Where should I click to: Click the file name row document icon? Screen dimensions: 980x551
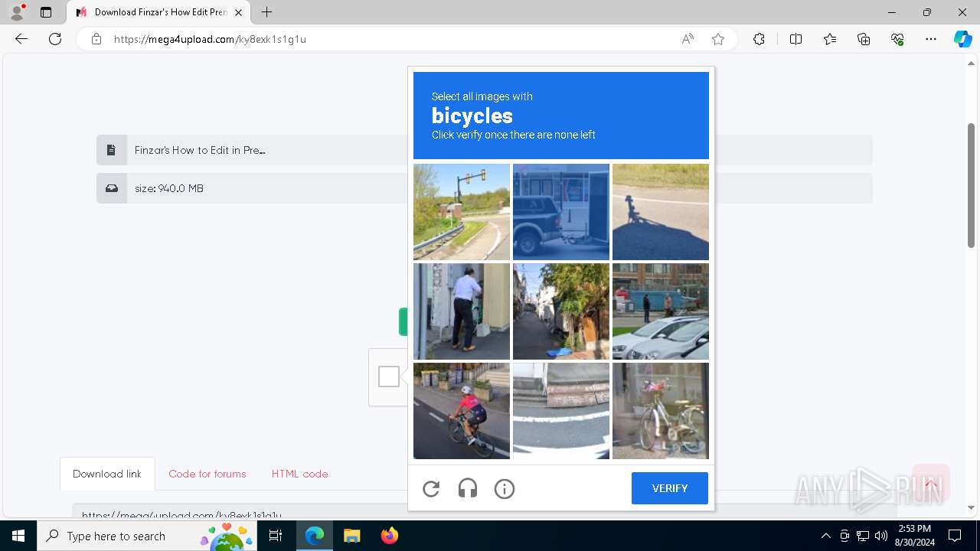(111, 150)
